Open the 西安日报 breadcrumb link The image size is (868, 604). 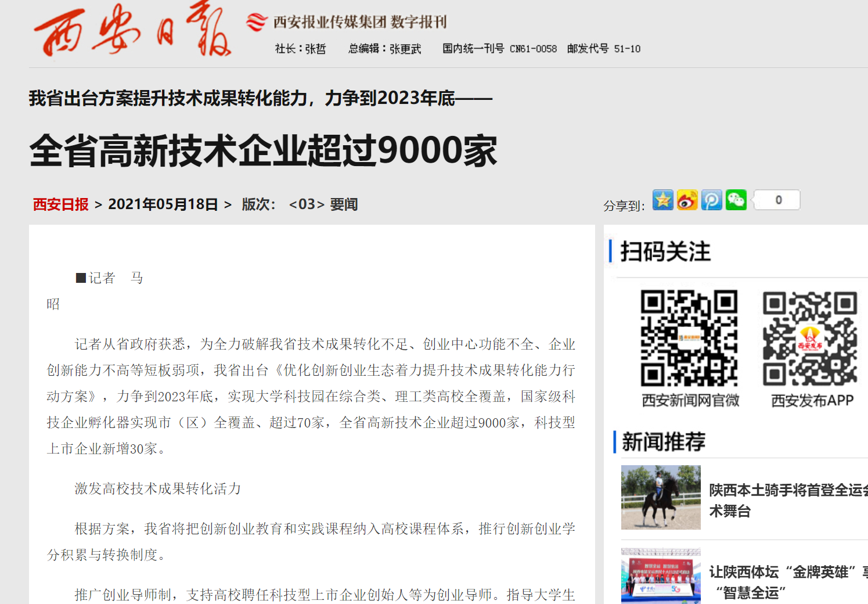60,204
